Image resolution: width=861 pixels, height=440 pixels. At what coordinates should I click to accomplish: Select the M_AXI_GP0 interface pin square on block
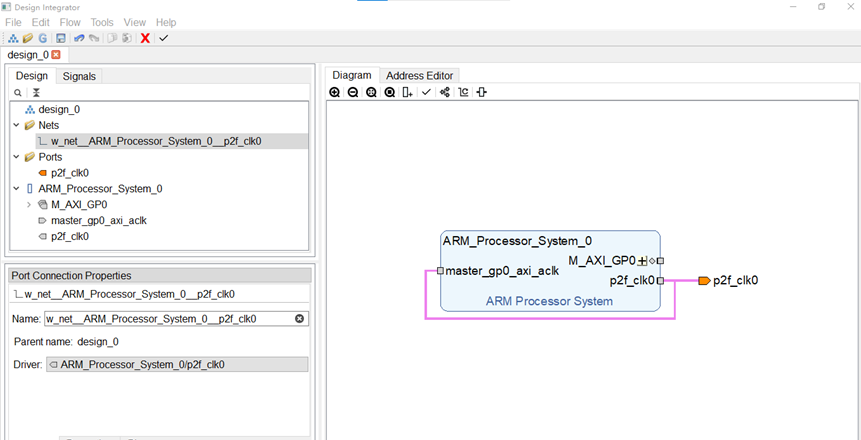click(661, 261)
